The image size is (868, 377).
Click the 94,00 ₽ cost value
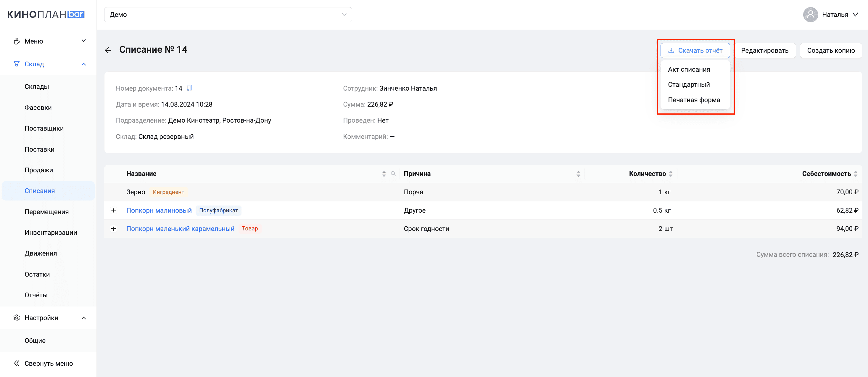847,228
